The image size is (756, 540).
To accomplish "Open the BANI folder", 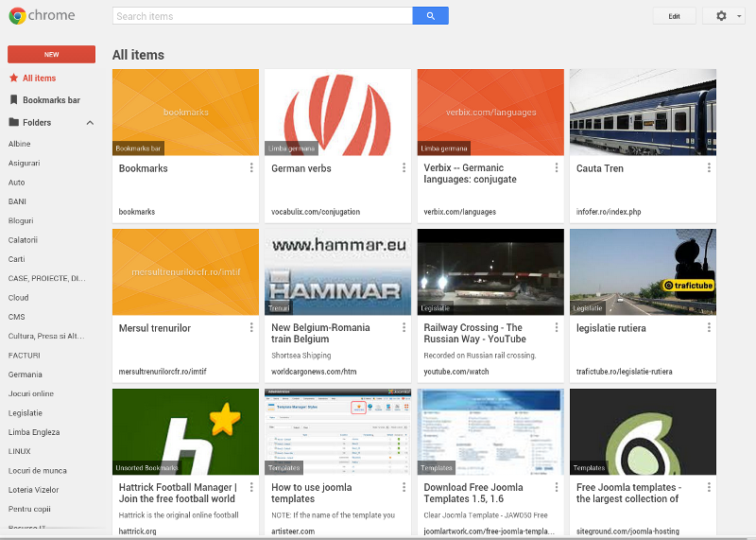I will point(17,201).
